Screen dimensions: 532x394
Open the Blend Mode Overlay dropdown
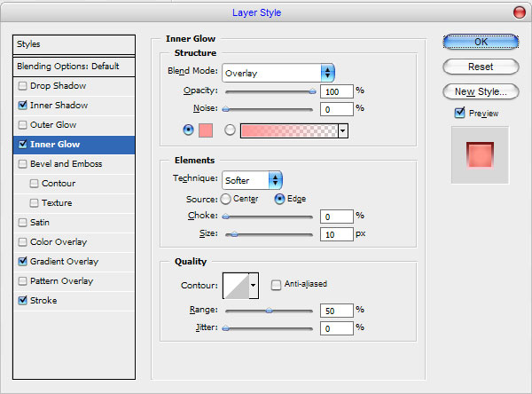(278, 72)
